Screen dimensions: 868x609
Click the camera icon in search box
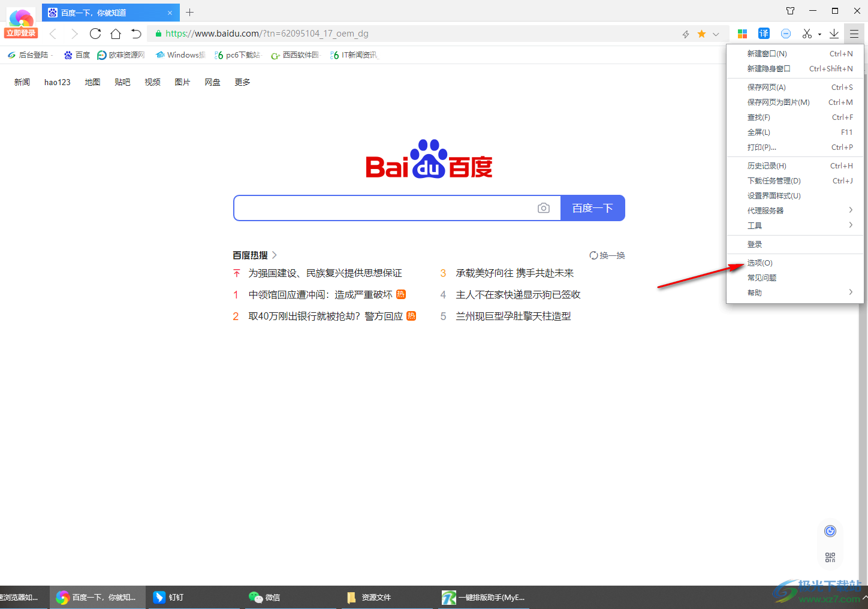click(x=544, y=207)
